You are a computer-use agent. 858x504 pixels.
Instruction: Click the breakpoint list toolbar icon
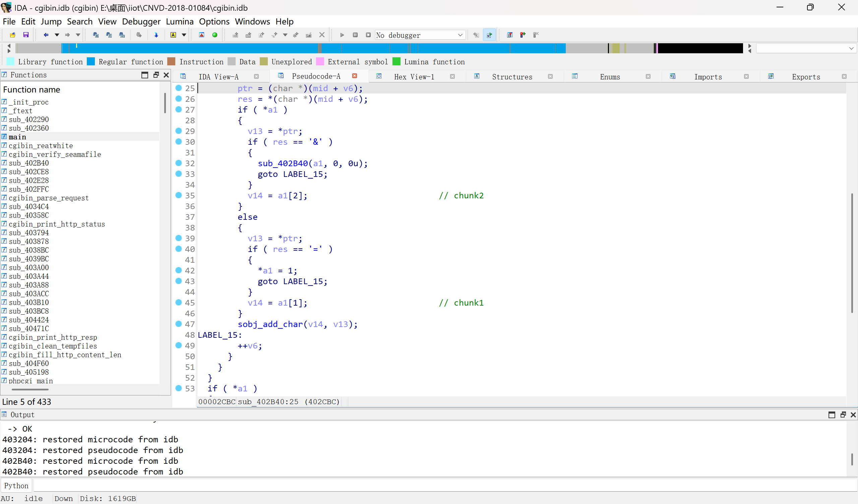click(x=510, y=35)
